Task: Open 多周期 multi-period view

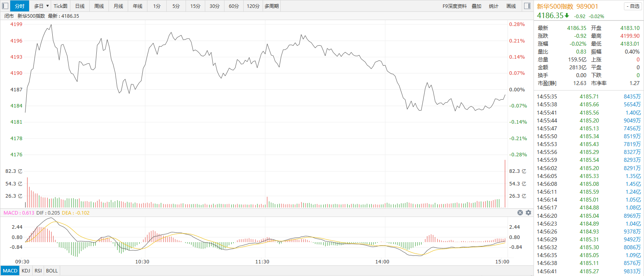Action: click(x=272, y=6)
